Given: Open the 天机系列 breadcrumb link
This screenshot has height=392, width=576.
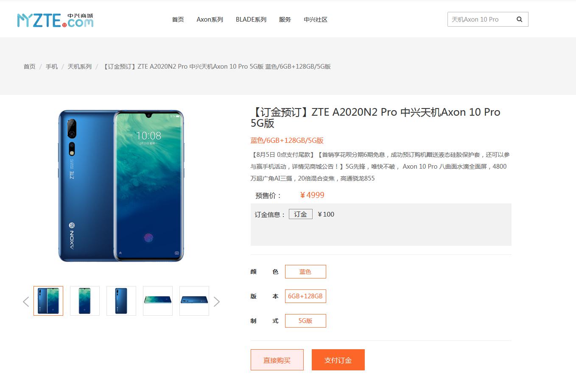Looking at the screenshot, I should pyautogui.click(x=80, y=67).
